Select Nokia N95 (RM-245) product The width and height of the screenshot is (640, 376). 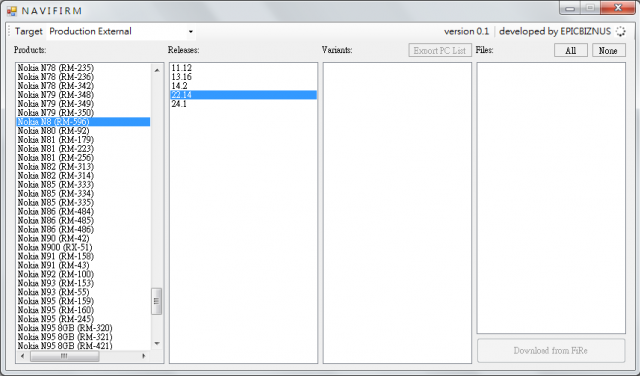point(83,319)
